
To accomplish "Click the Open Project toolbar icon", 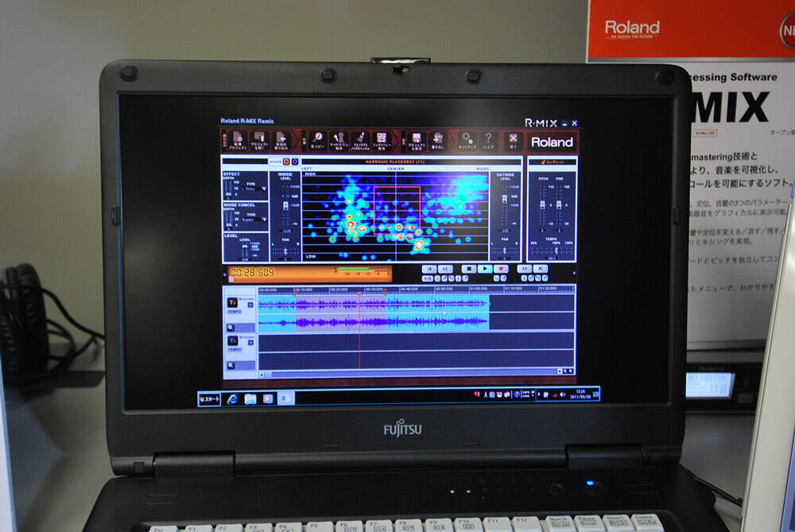I will pos(259,141).
